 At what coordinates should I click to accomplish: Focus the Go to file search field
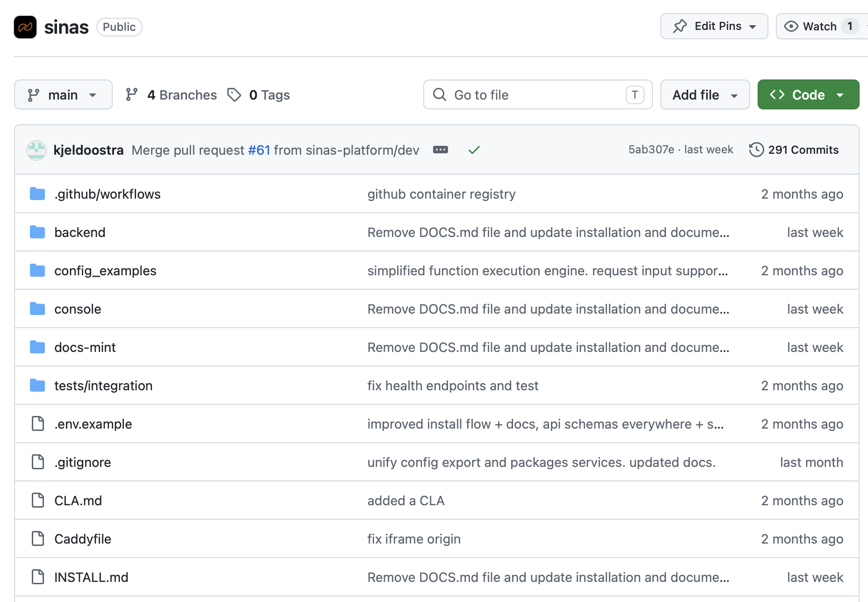coord(538,94)
